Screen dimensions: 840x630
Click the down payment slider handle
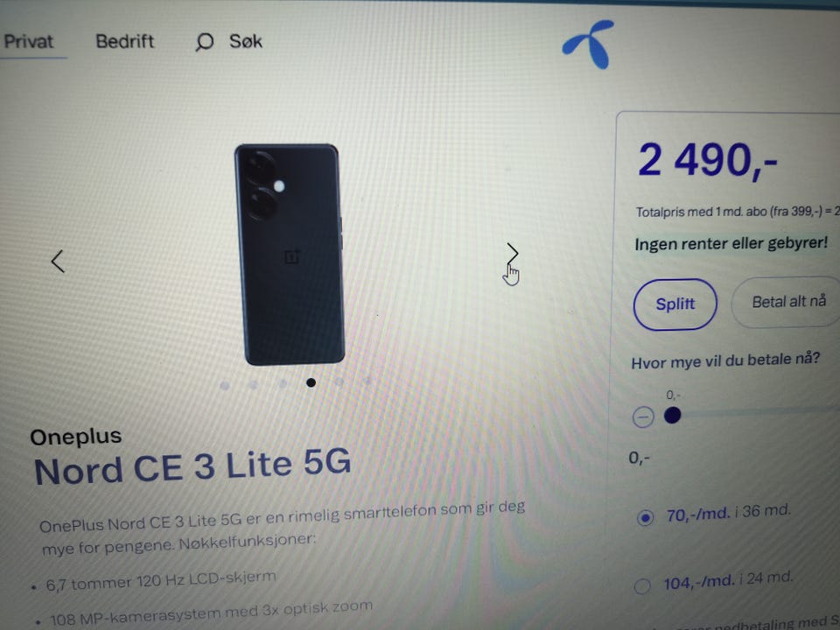pyautogui.click(x=672, y=415)
